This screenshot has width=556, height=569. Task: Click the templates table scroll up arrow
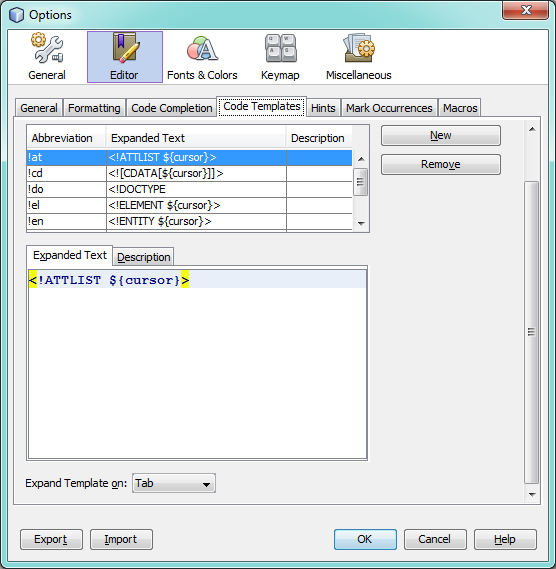tap(361, 159)
